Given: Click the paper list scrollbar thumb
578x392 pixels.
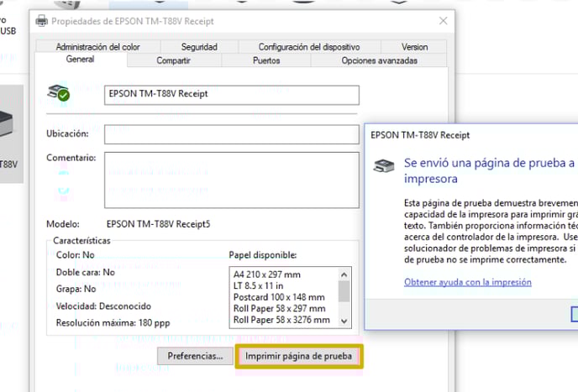Looking at the screenshot, I should [x=344, y=291].
